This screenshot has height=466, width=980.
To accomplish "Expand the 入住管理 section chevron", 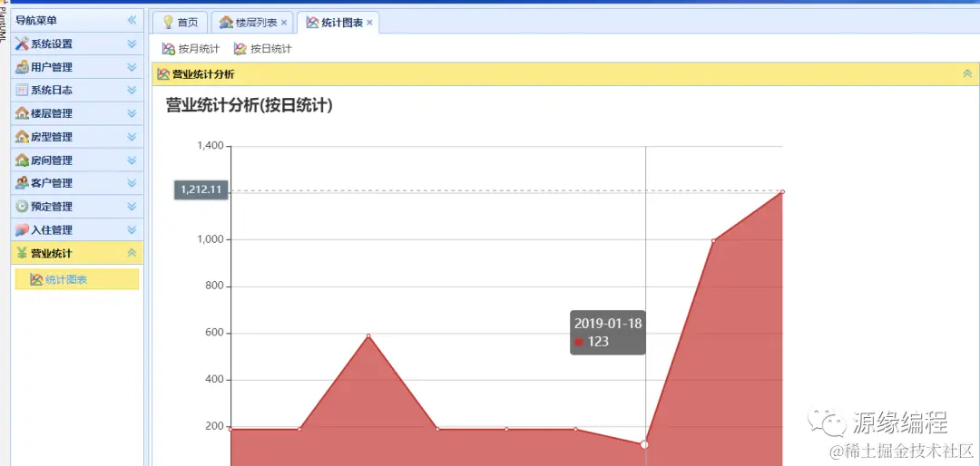I will [x=132, y=229].
